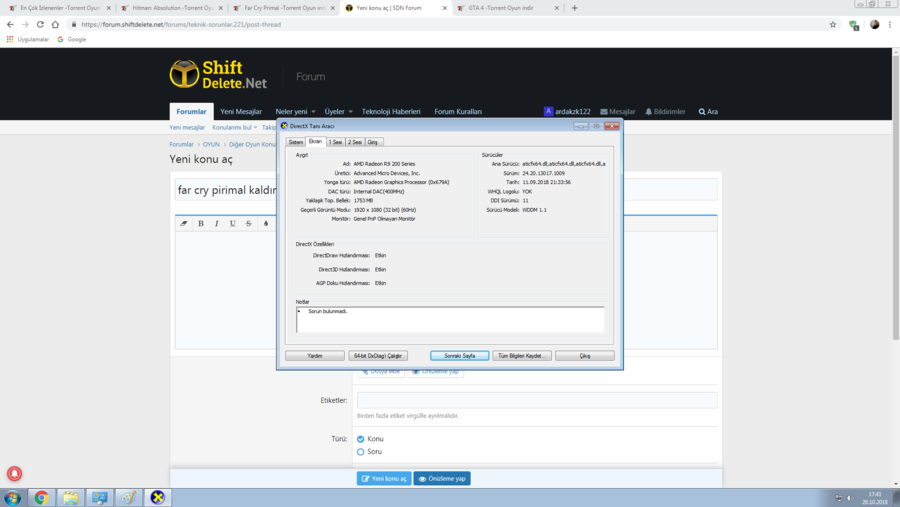The width and height of the screenshot is (900, 507).
Task: Click the browser home icon
Action: 55,25
